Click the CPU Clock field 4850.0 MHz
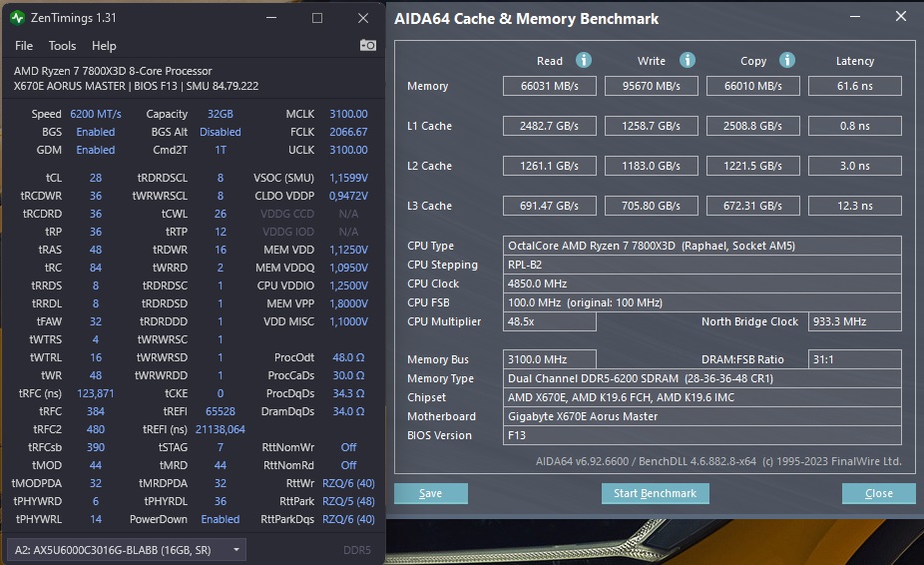Viewport: 924px width, 565px height. tap(701, 283)
